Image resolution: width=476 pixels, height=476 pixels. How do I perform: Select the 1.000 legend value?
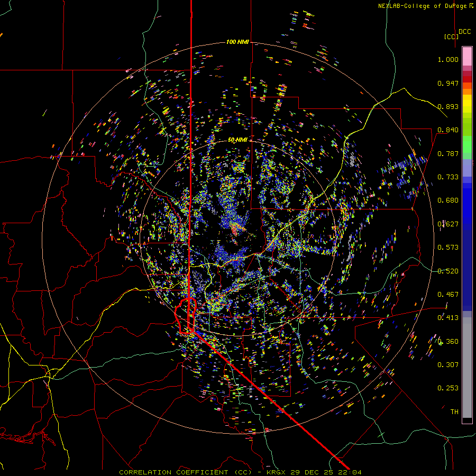pos(448,59)
